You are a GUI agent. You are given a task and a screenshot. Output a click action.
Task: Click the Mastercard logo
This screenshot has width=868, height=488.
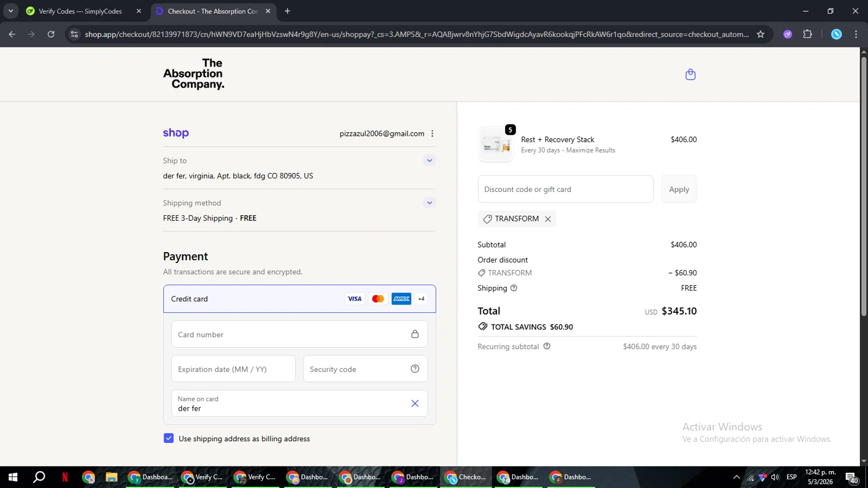(378, 299)
